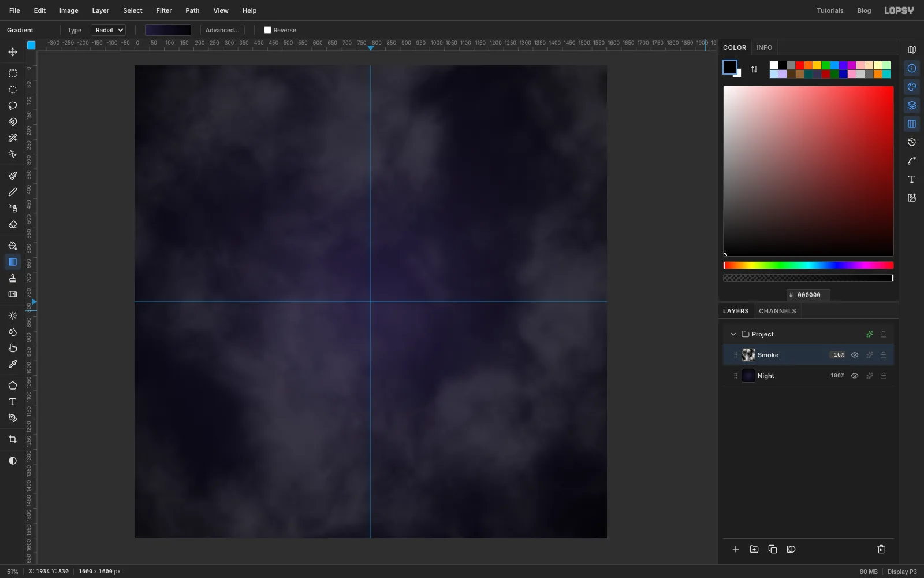Toggle lock on the Smoke layer

pyautogui.click(x=884, y=355)
